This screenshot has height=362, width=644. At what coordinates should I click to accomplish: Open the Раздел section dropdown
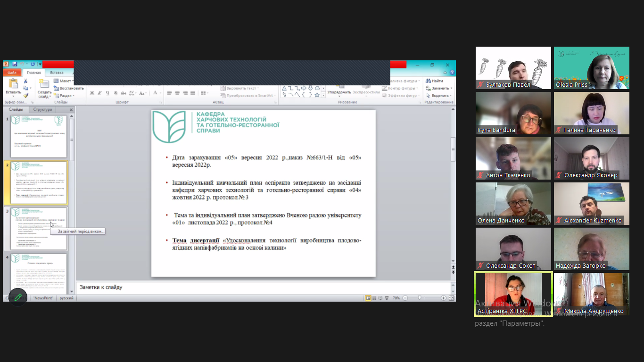point(64,95)
